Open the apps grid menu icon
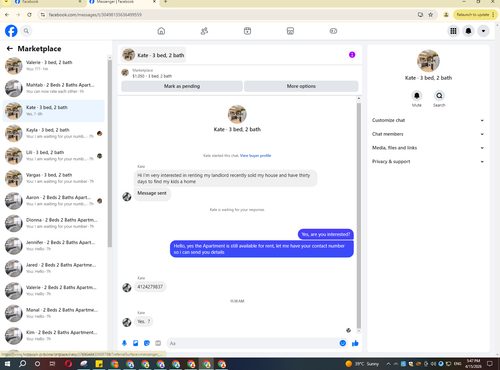500x370 pixels. pos(453,31)
